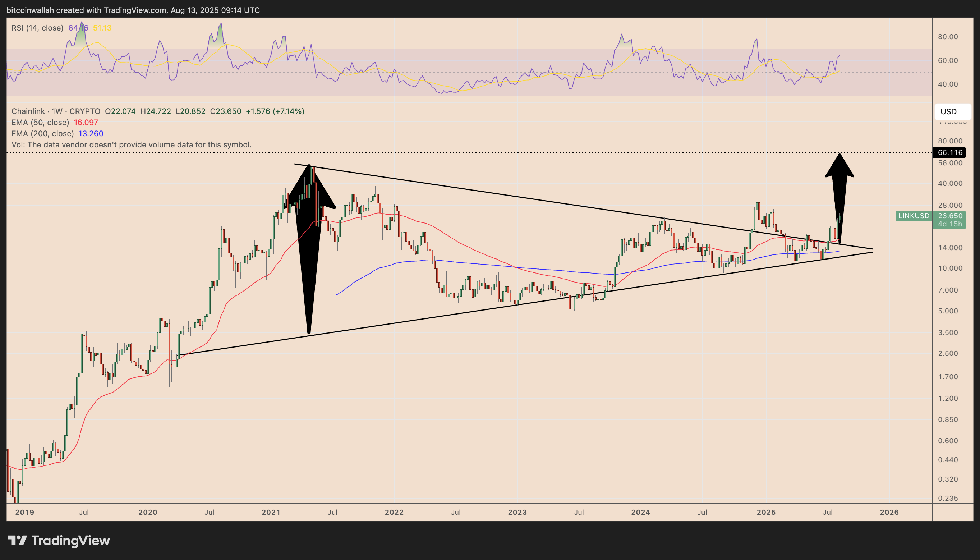Click the TradingView wordmark text at bottom
Viewport: 980px width, 560px height.
[x=71, y=540]
